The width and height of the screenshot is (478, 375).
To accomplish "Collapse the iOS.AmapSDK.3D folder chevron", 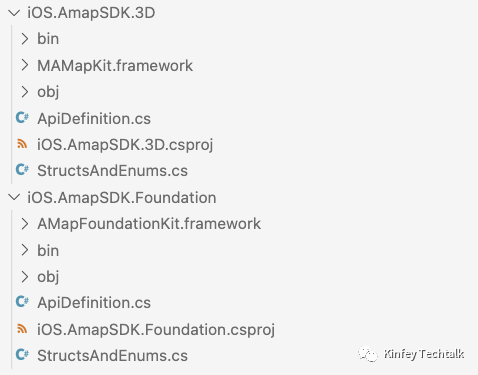I will (14, 13).
